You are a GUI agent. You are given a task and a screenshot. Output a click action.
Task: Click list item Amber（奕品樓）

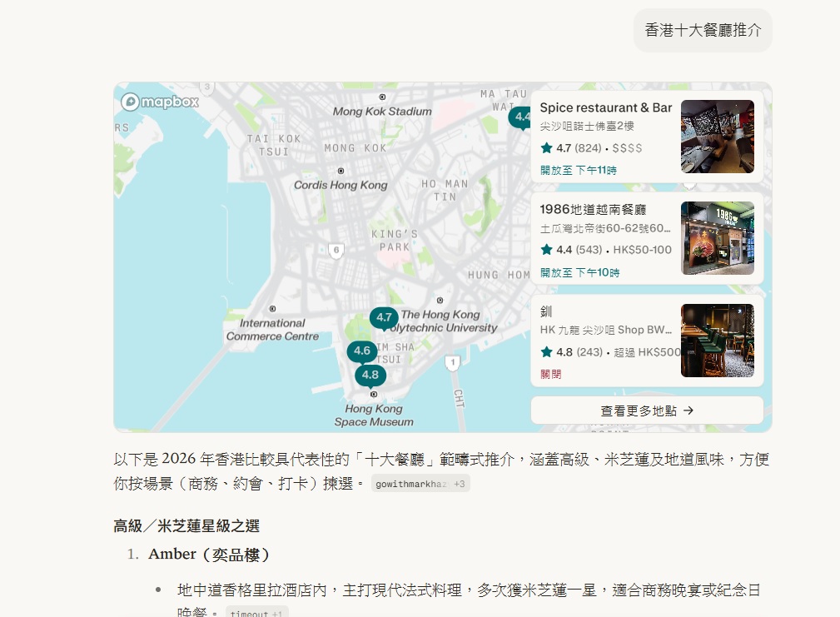[208, 555]
